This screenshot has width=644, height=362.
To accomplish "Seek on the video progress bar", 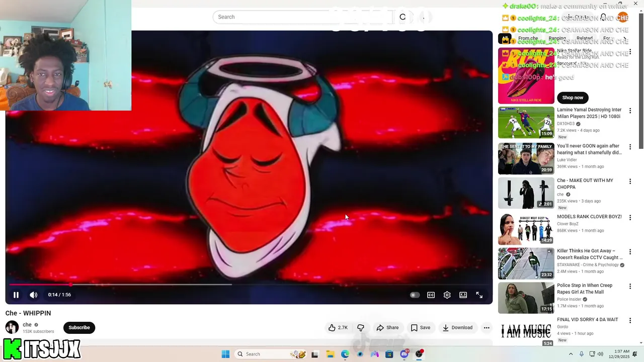I will 249,285.
